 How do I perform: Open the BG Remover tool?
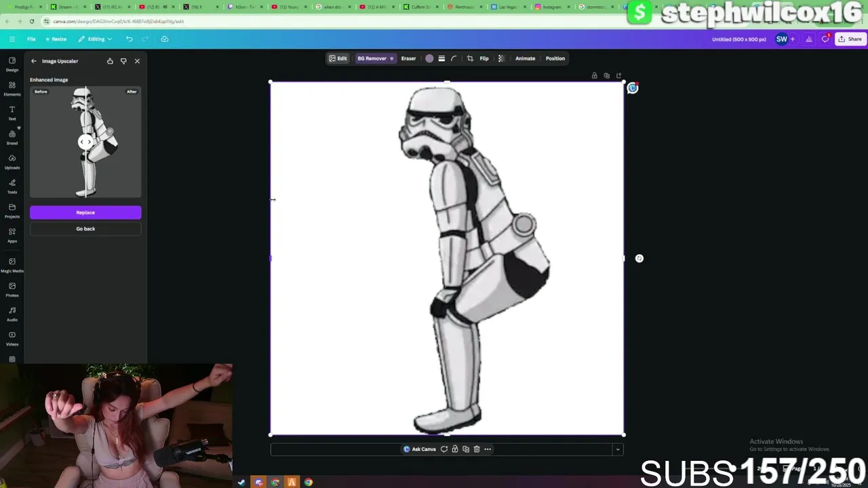tap(375, 58)
